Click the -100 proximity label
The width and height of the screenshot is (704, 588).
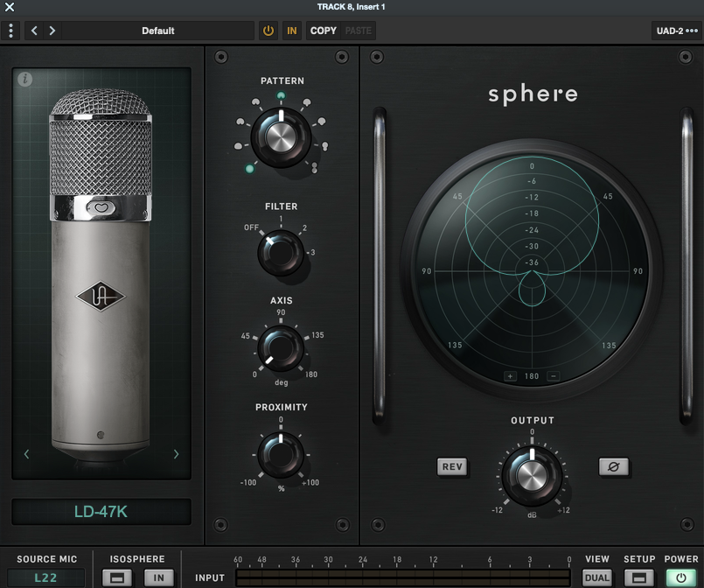click(248, 482)
